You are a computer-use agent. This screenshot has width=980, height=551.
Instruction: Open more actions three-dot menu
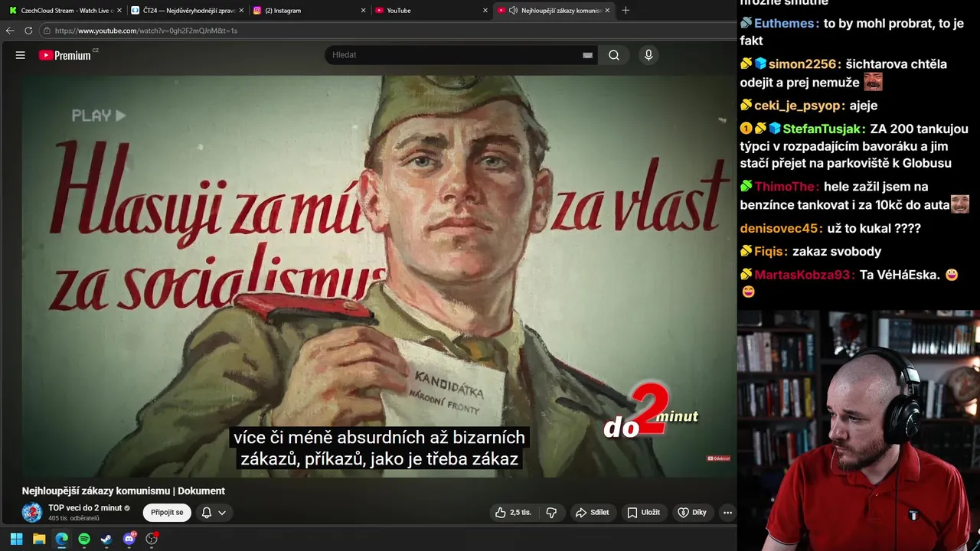coord(728,513)
